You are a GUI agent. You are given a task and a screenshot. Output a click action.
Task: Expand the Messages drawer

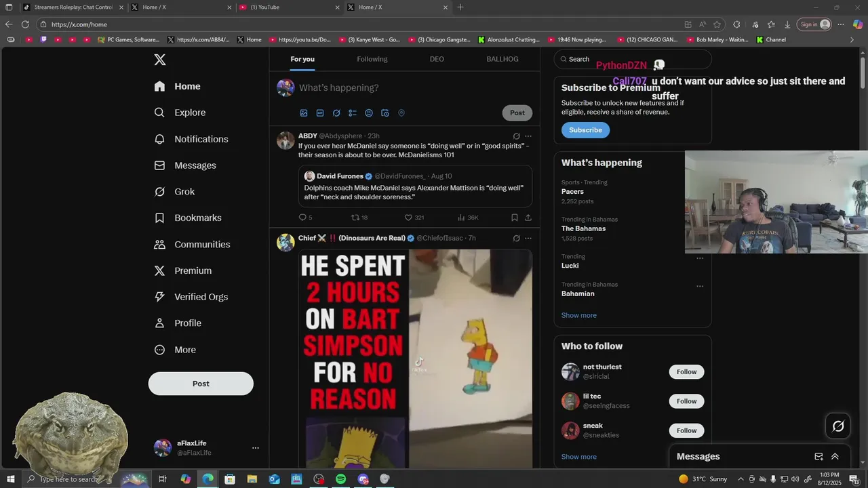835,457
